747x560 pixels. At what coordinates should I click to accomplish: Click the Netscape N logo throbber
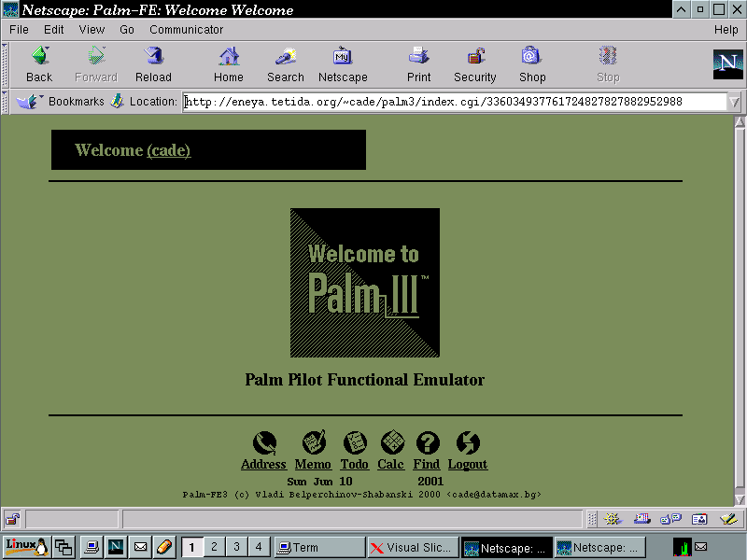click(727, 64)
